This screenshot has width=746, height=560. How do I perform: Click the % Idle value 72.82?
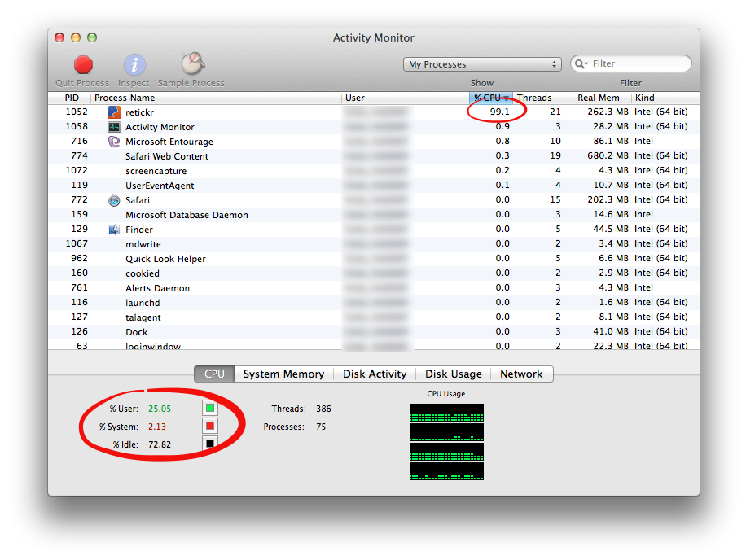[160, 444]
